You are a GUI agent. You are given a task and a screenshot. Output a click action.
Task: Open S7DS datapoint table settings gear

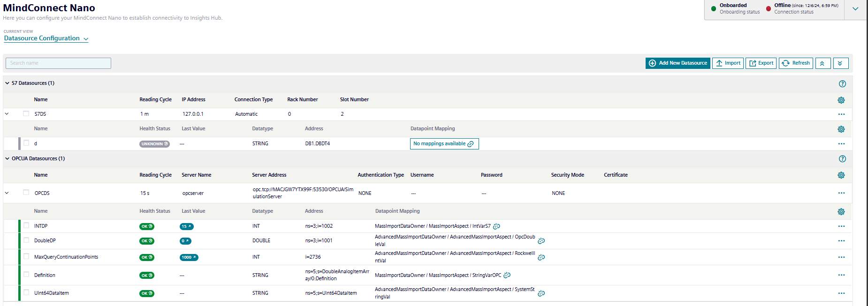coord(841,129)
